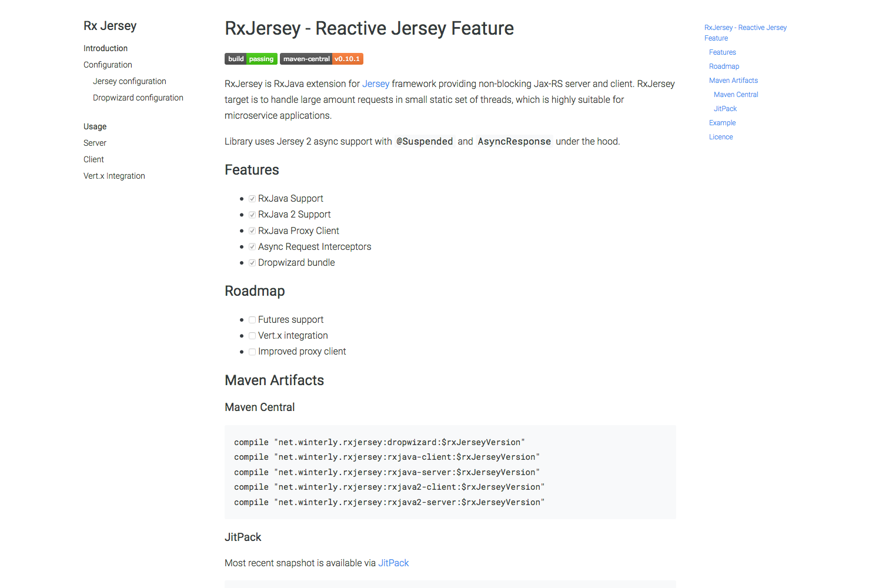Go to Jersey configuration page
The image size is (882, 588).
[x=129, y=81]
